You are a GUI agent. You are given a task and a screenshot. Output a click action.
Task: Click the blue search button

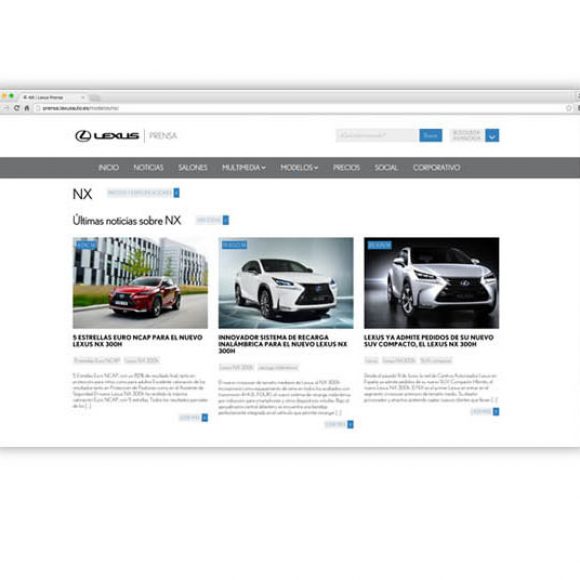[431, 135]
